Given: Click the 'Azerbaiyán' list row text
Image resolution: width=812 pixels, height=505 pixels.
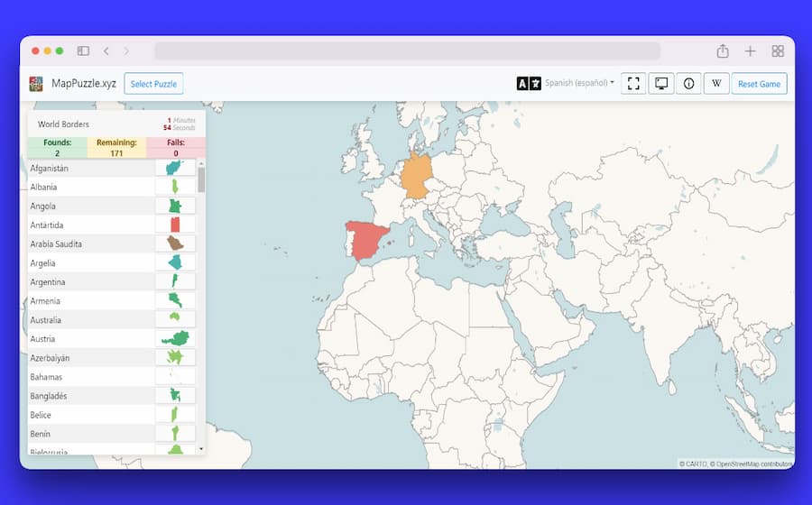Looking at the screenshot, I should pos(50,357).
